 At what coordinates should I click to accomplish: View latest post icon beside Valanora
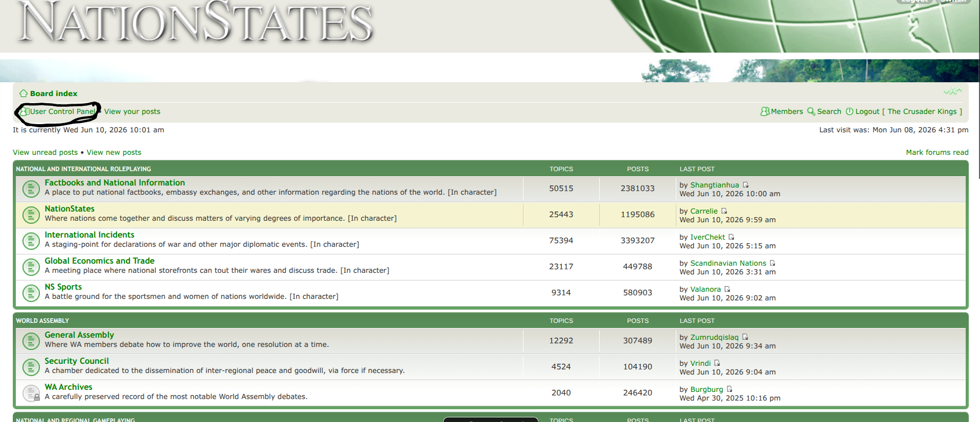727,289
